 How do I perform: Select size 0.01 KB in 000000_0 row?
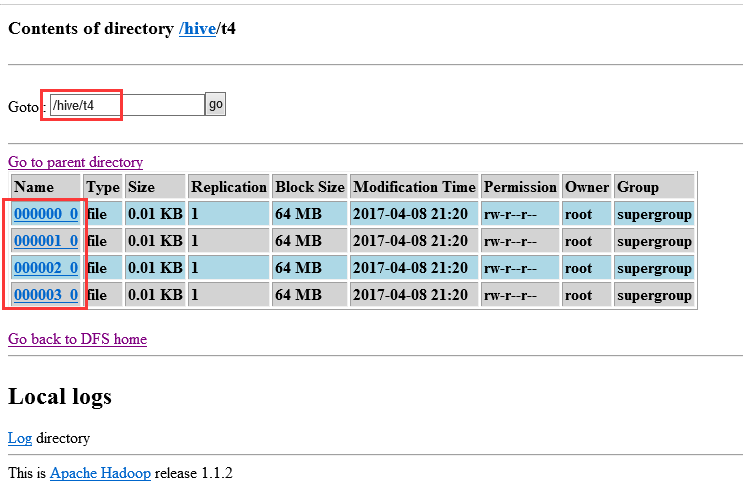click(x=155, y=214)
